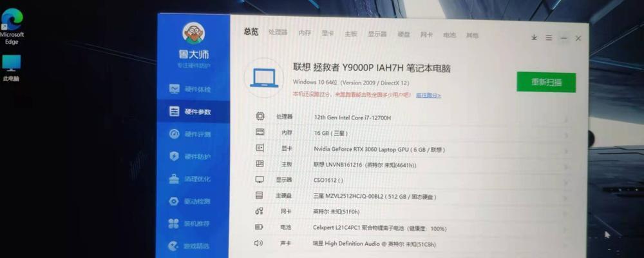Screen dimensions: 644x258
Task: Open Microsoft Edge desktop shortcut
Action: [x=12, y=26]
